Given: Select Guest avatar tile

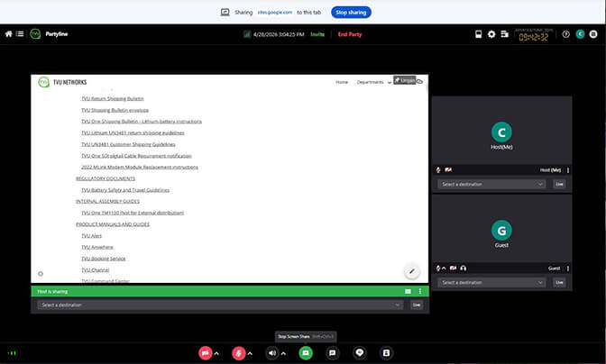Looking at the screenshot, I should click(x=501, y=231).
